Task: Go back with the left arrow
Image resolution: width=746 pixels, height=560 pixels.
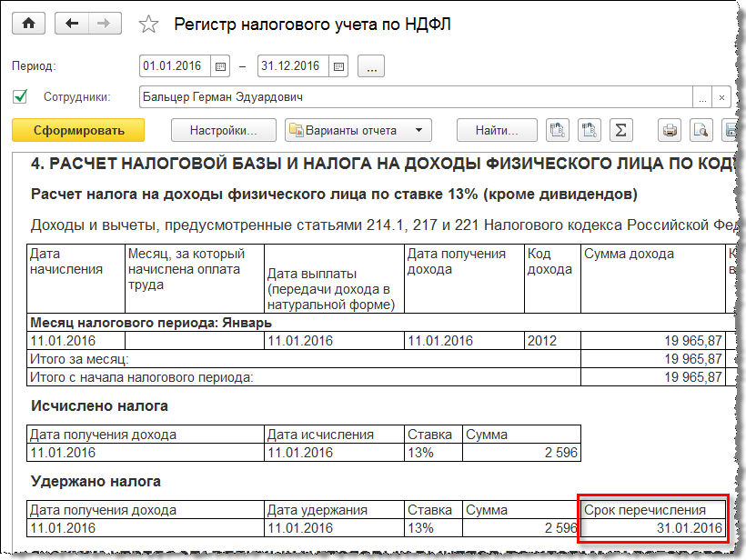Action: [x=71, y=24]
